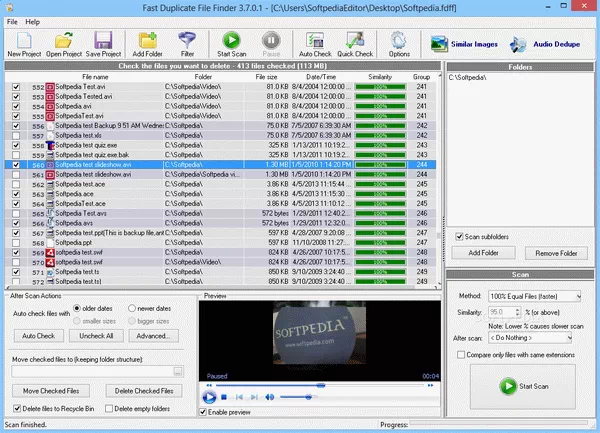Toggle Enable preview checkbox
The height and width of the screenshot is (433, 600).
click(203, 412)
